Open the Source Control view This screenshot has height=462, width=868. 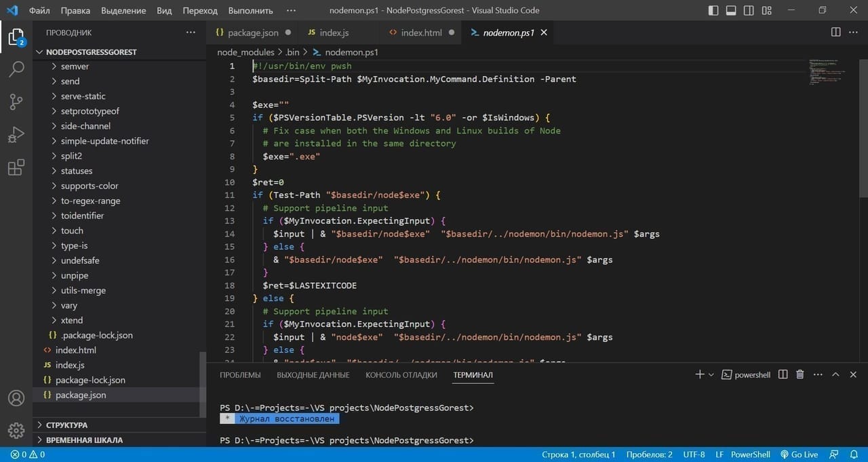click(16, 102)
